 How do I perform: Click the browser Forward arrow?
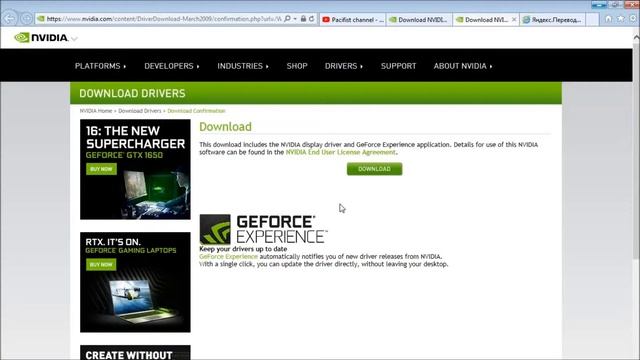point(27,18)
